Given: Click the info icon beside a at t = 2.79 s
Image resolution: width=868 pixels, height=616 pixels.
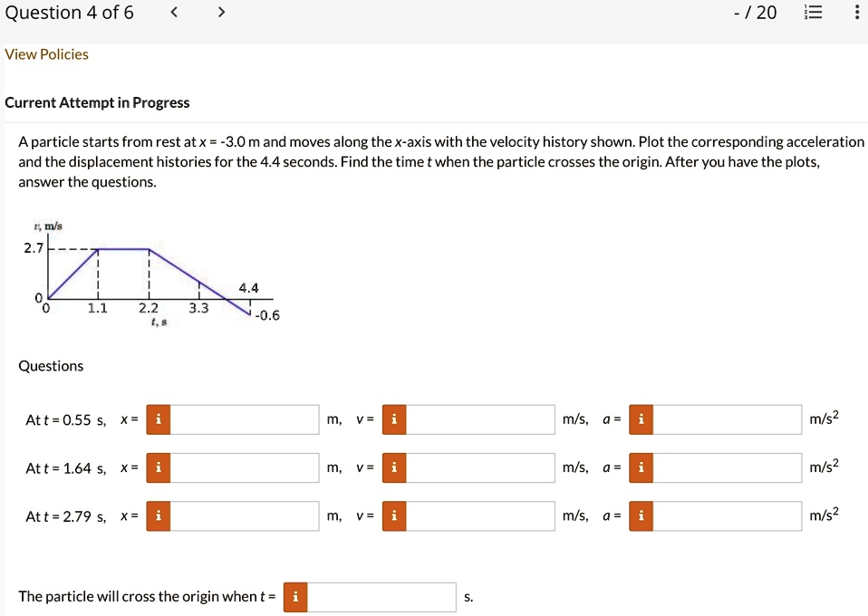Looking at the screenshot, I should pos(641,515).
